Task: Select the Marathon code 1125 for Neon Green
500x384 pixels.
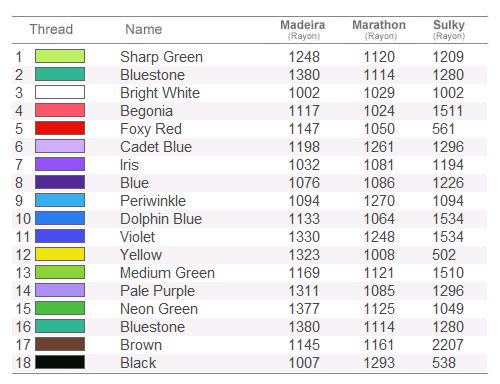Action: tap(379, 309)
